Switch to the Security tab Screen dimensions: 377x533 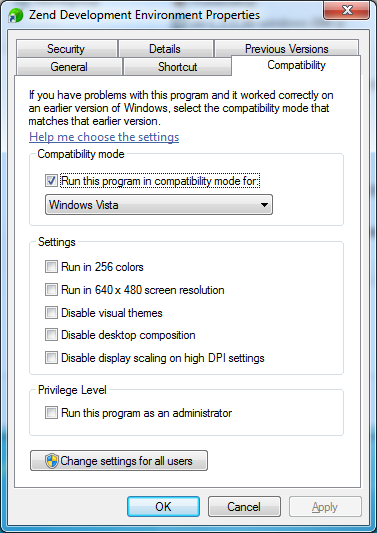point(66,49)
